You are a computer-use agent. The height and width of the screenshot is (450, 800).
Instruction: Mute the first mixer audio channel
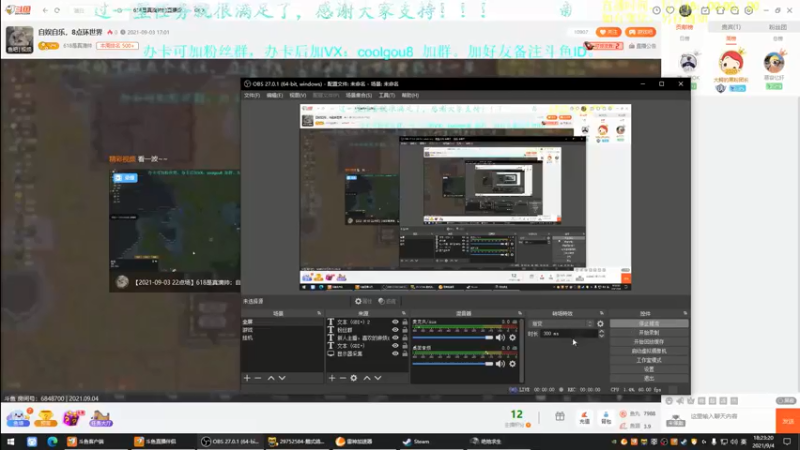tap(501, 337)
